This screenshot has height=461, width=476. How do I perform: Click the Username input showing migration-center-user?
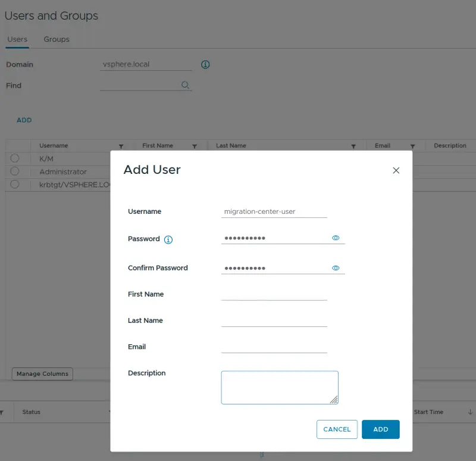[274, 211]
